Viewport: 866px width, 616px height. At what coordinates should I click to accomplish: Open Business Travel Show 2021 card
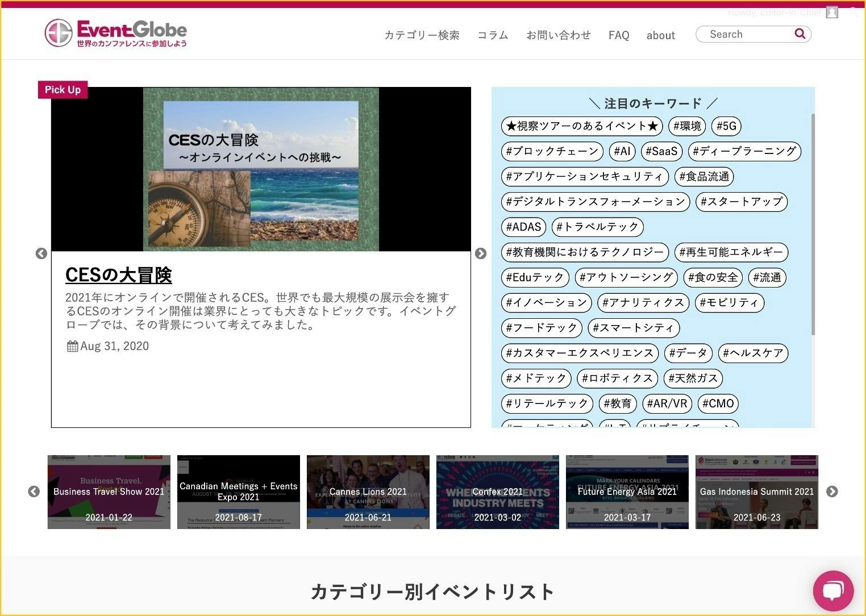[x=109, y=492]
